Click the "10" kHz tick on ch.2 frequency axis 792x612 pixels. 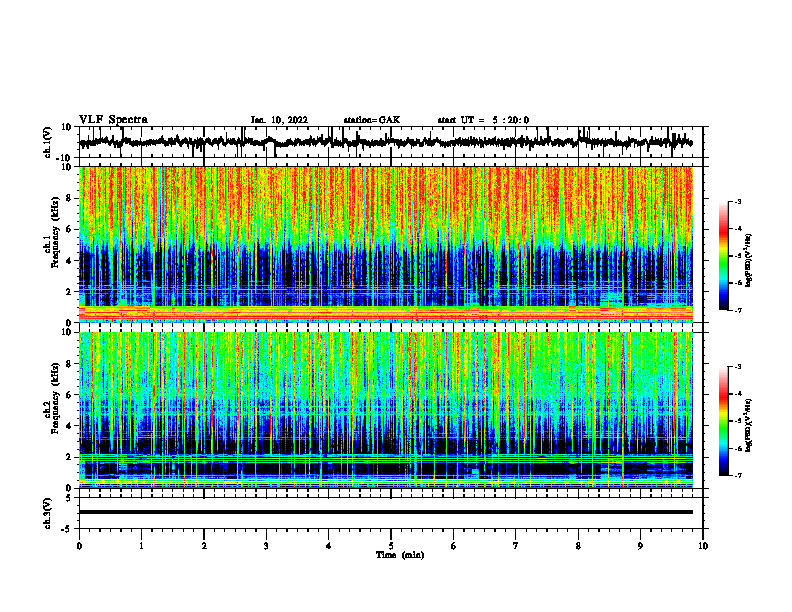(67, 332)
